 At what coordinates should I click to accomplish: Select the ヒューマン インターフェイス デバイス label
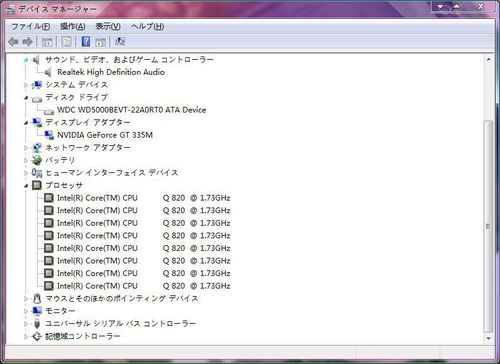coord(112,173)
